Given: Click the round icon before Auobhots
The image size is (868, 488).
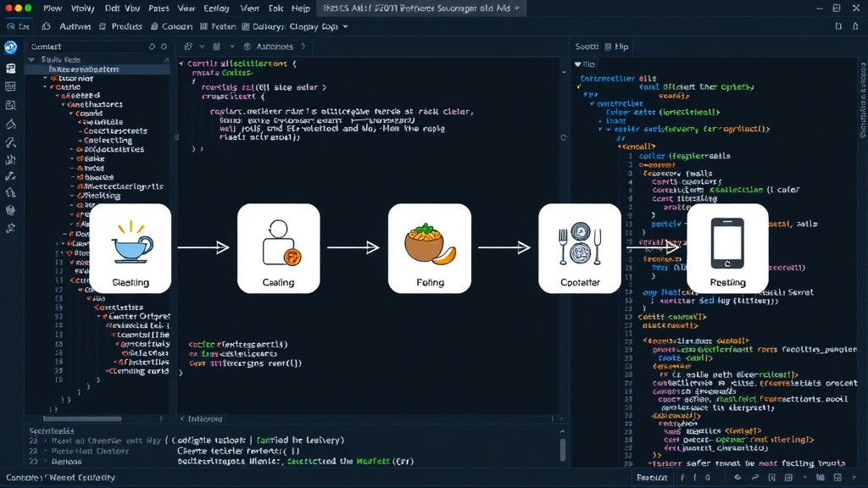Looking at the screenshot, I should pos(248,47).
